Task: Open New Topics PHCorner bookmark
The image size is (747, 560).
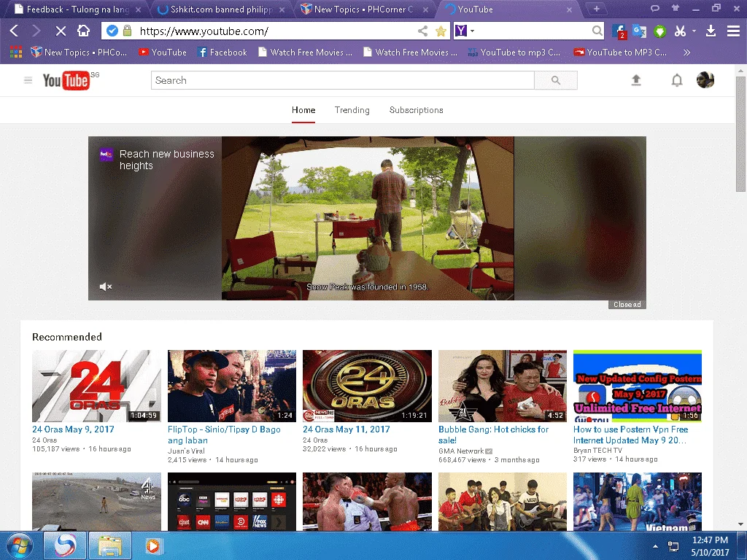Action: [x=79, y=52]
